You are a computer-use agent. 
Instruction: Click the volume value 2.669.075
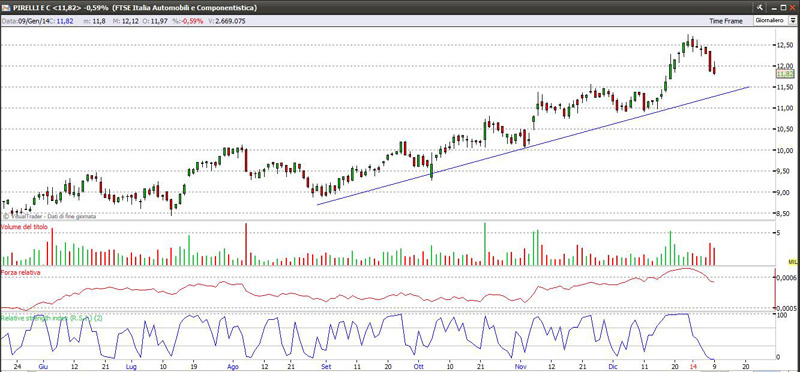click(231, 21)
